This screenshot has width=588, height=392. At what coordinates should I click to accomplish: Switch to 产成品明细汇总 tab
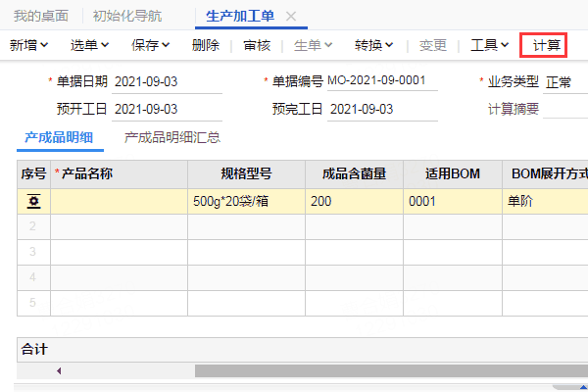171,137
